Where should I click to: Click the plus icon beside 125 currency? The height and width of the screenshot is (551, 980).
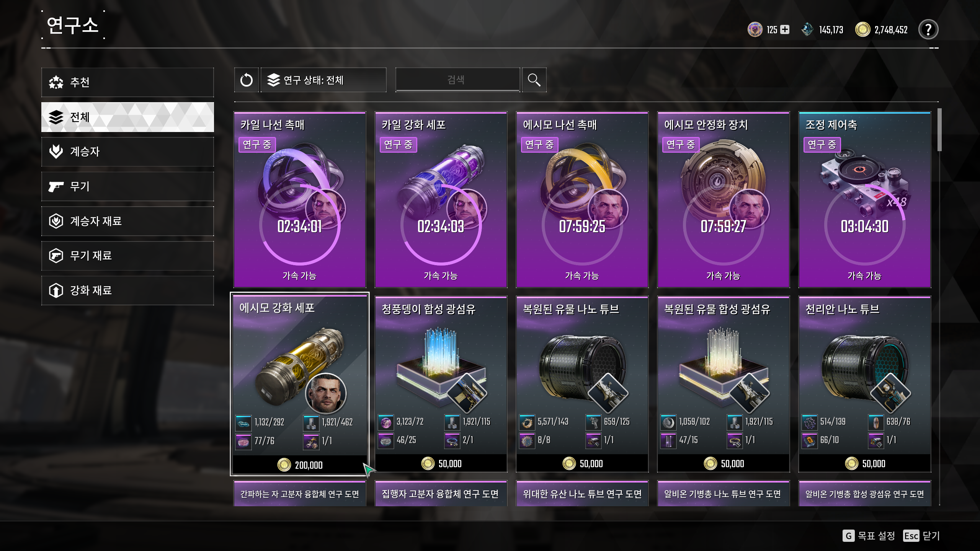coord(785,29)
